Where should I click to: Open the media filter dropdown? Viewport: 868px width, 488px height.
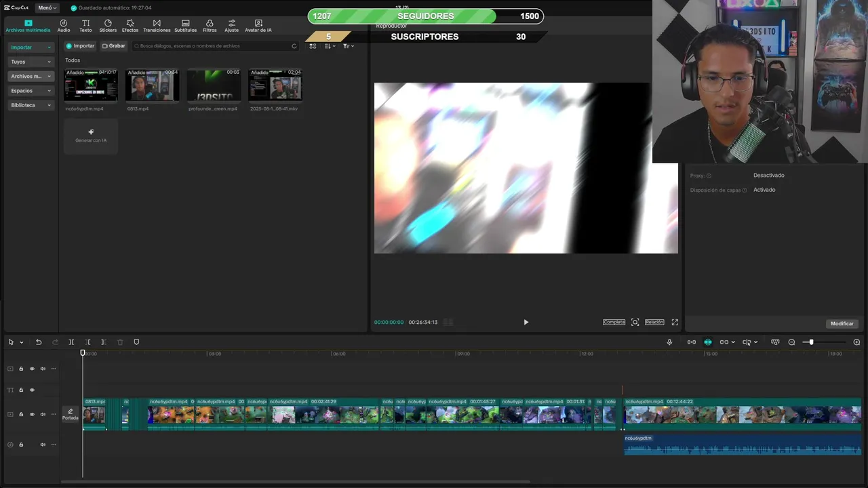[x=348, y=46]
